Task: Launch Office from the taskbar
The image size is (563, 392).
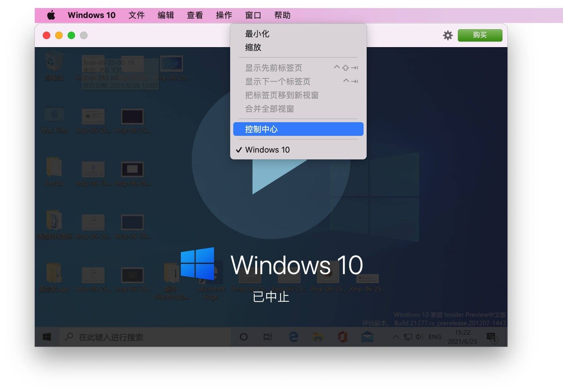Action: pos(342,337)
